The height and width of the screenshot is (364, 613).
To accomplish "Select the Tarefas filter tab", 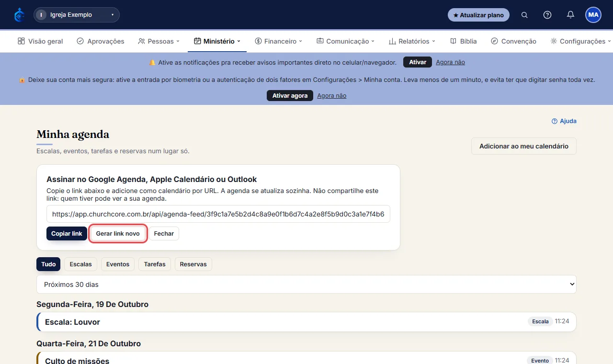I will 155,264.
